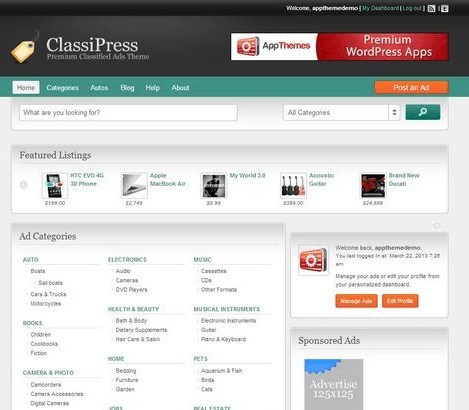The image size is (469, 410).
Task: Open the Fiction subcategory
Action: (39, 353)
